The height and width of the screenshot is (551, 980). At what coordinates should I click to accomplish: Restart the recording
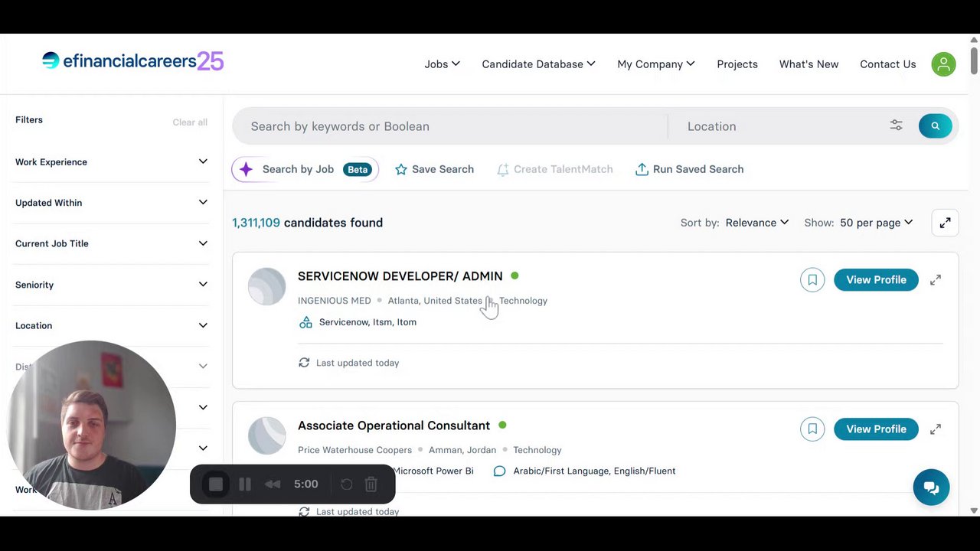[346, 484]
